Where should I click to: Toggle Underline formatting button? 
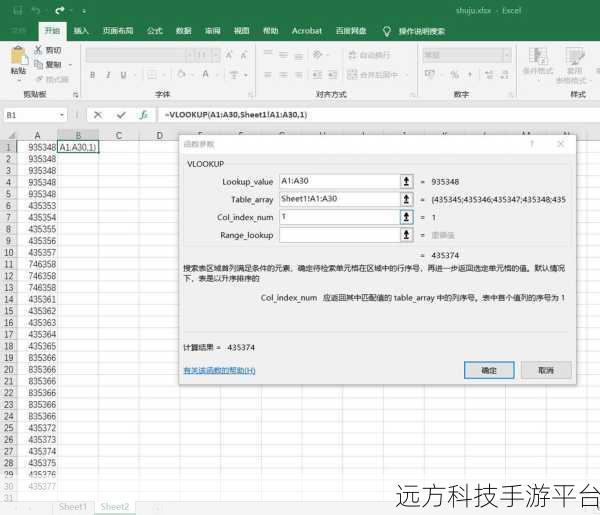click(123, 75)
